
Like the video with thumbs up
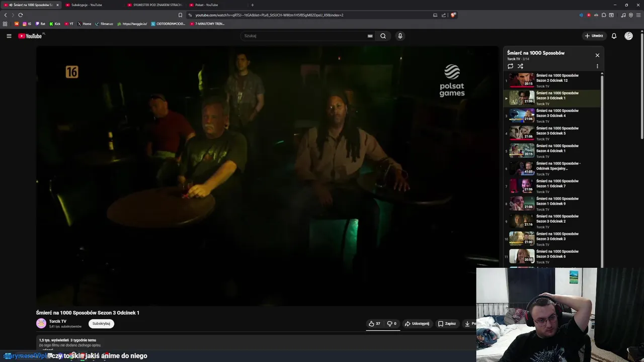(x=374, y=324)
